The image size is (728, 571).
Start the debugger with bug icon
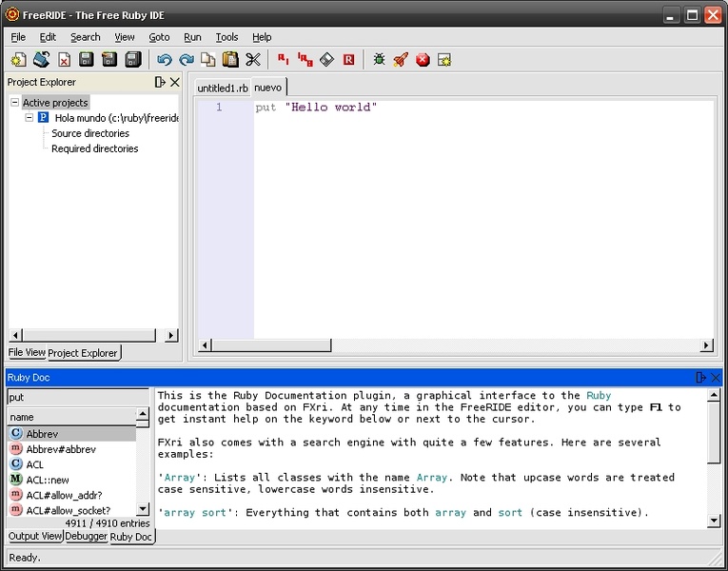pyautogui.click(x=380, y=59)
